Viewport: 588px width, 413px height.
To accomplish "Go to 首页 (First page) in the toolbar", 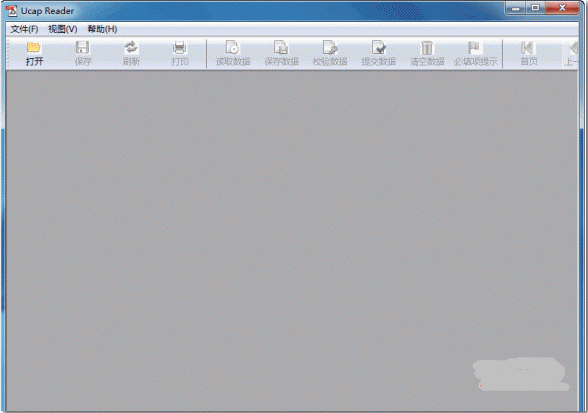I will coord(527,48).
